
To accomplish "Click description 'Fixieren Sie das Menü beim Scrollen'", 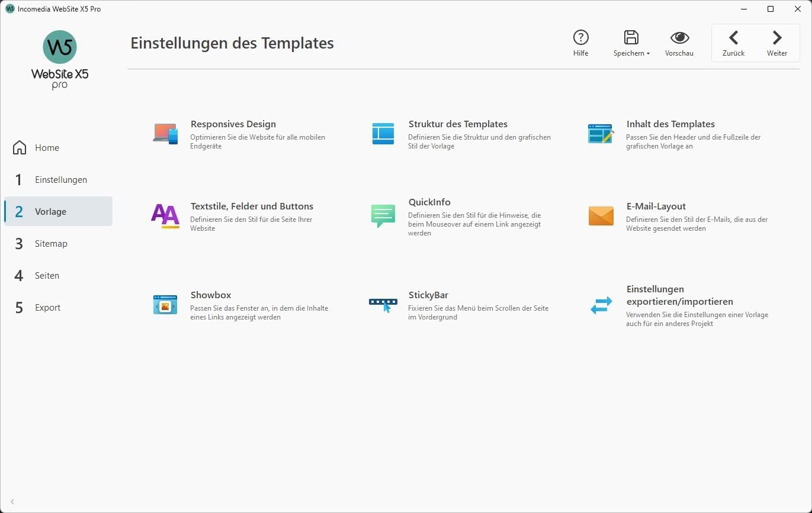I will [x=478, y=312].
